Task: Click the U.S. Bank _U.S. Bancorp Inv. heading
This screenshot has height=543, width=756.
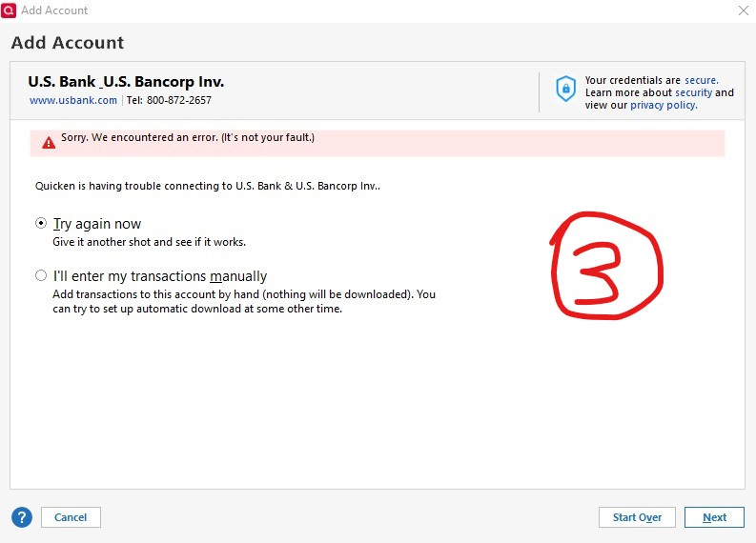Action: (126, 82)
